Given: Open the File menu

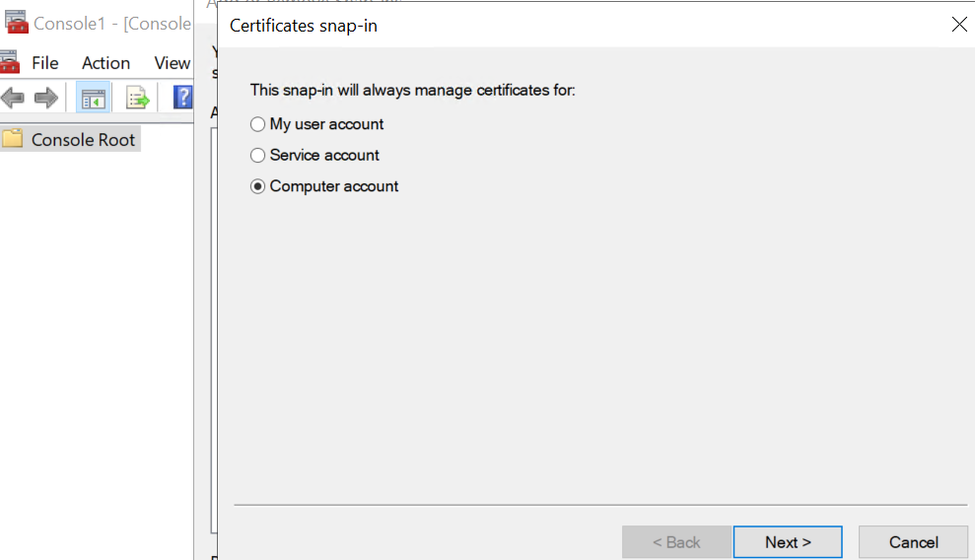Looking at the screenshot, I should [x=45, y=63].
